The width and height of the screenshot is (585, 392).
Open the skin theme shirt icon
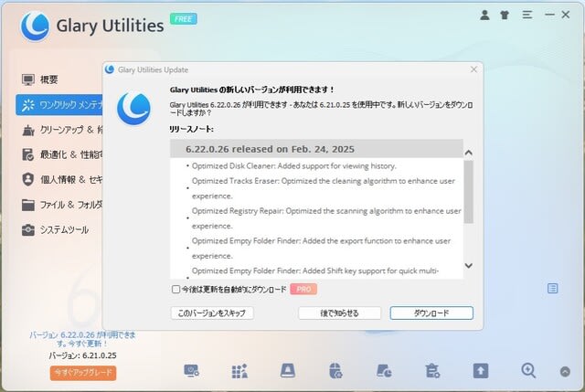click(505, 15)
